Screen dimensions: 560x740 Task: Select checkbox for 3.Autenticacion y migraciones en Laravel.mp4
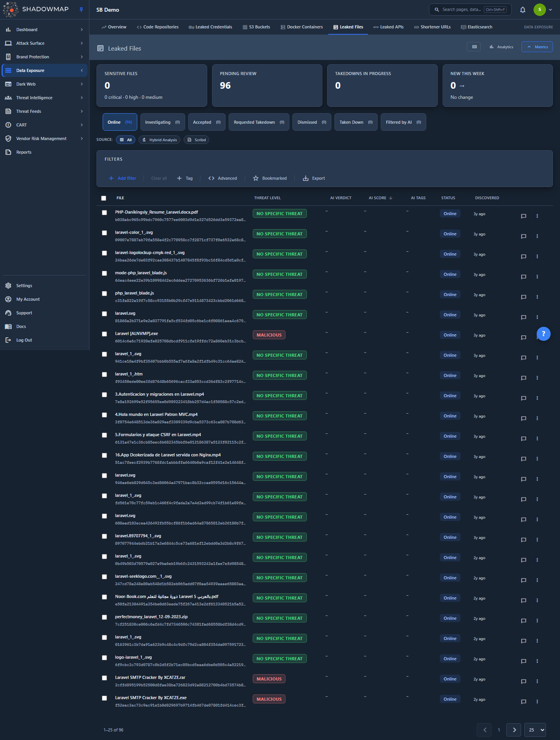104,395
